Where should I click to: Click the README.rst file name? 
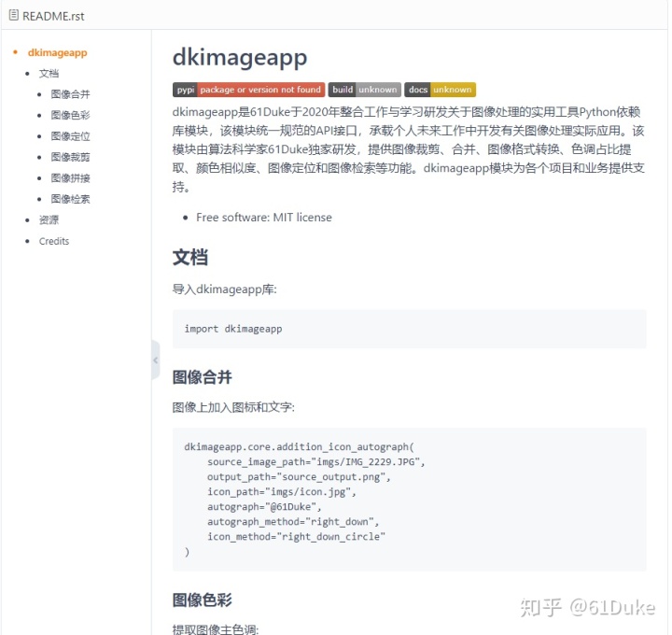click(x=53, y=16)
